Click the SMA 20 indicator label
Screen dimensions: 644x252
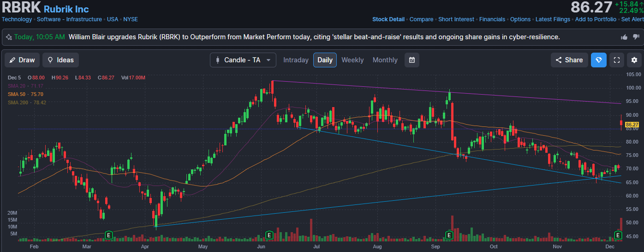coord(25,86)
